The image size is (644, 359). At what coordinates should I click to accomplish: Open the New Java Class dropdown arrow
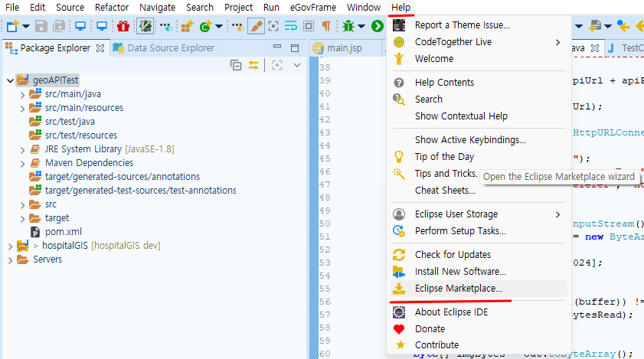219,27
